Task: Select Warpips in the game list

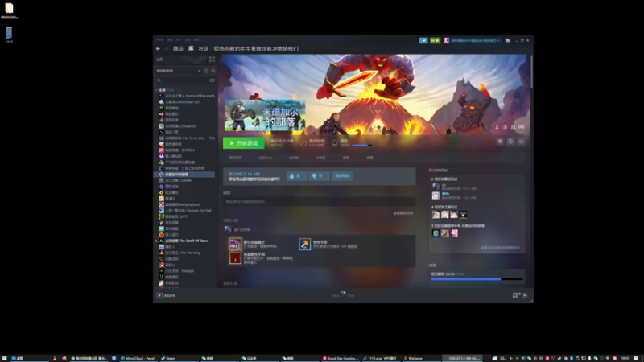Action: [x=176, y=271]
